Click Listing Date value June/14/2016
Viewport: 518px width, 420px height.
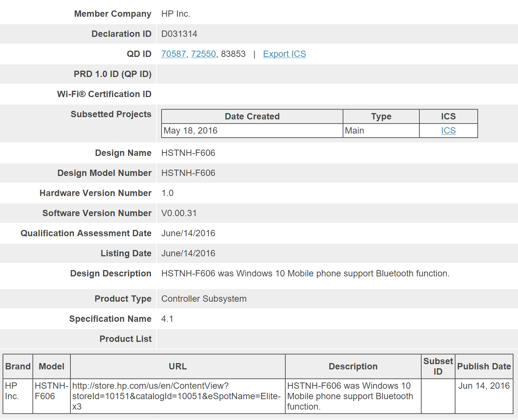(188, 253)
